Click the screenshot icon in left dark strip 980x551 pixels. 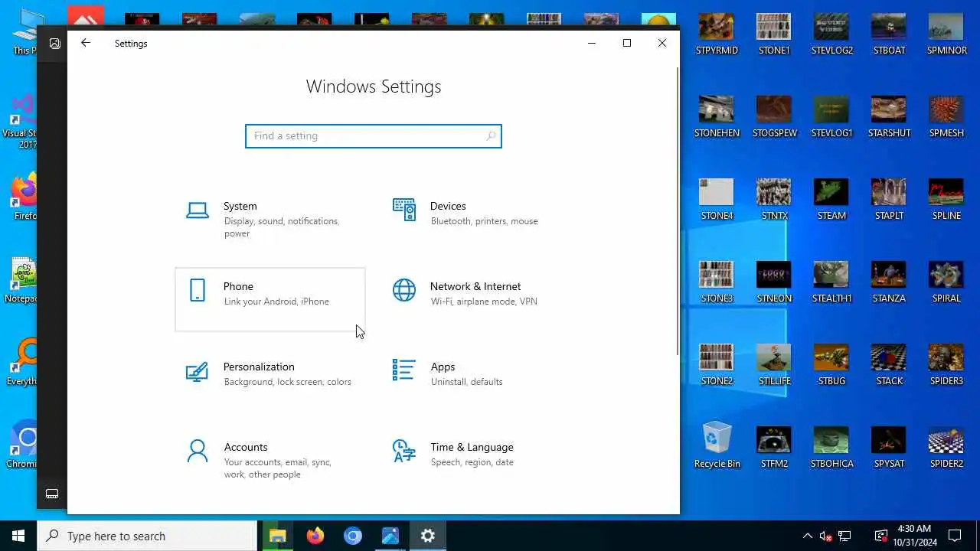[54, 44]
